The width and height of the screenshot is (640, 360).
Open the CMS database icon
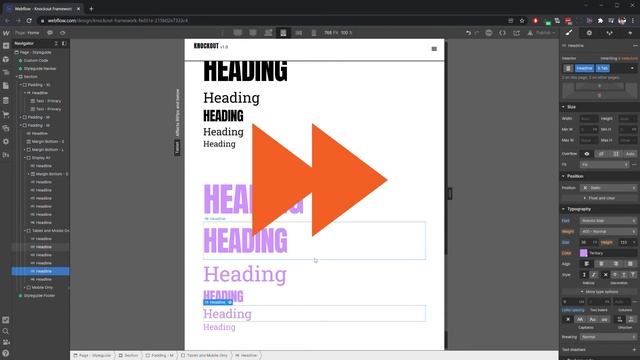tap(6, 100)
